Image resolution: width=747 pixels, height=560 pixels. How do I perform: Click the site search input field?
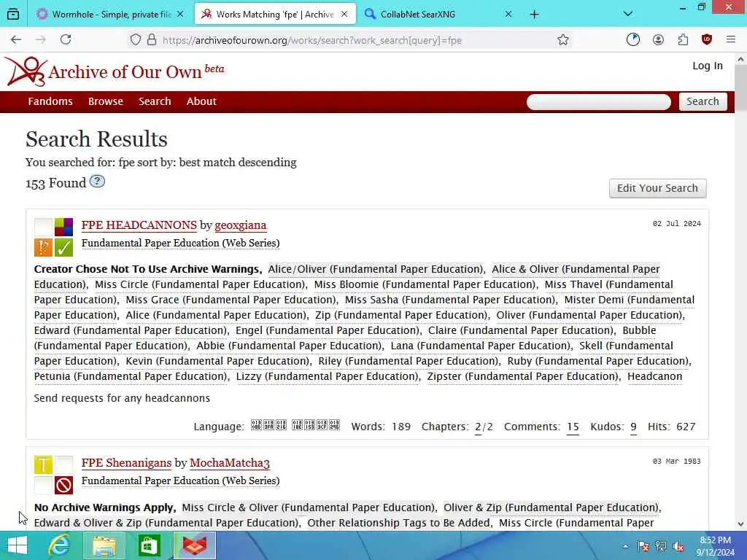point(599,101)
